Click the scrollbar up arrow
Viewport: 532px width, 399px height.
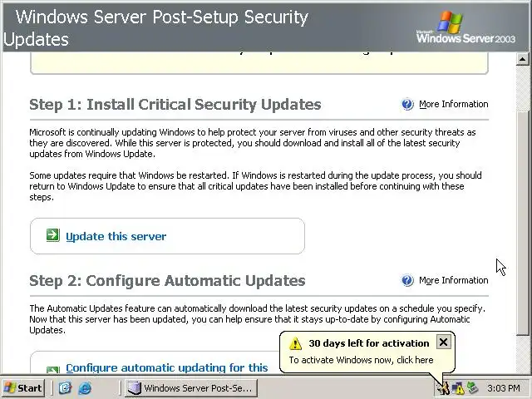pyautogui.click(x=524, y=59)
